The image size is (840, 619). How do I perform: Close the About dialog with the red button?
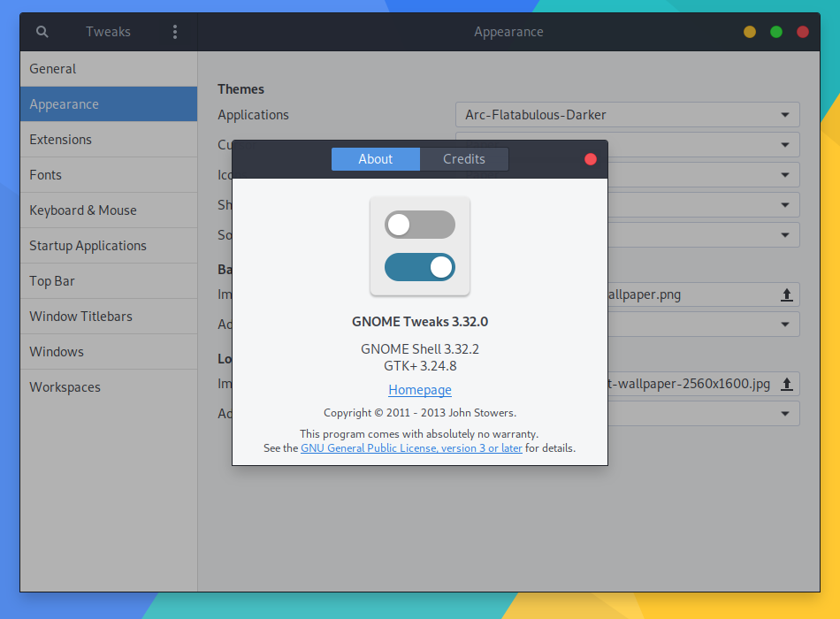(x=591, y=159)
